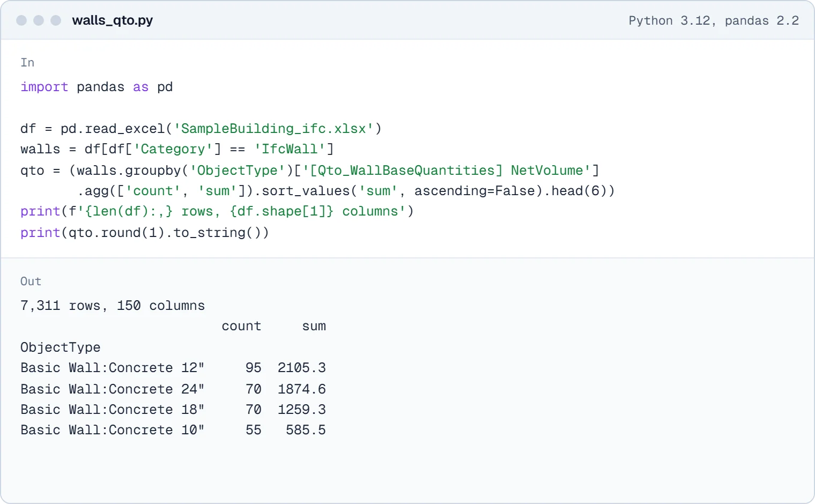Click the 585.5 sum value

pyautogui.click(x=306, y=430)
